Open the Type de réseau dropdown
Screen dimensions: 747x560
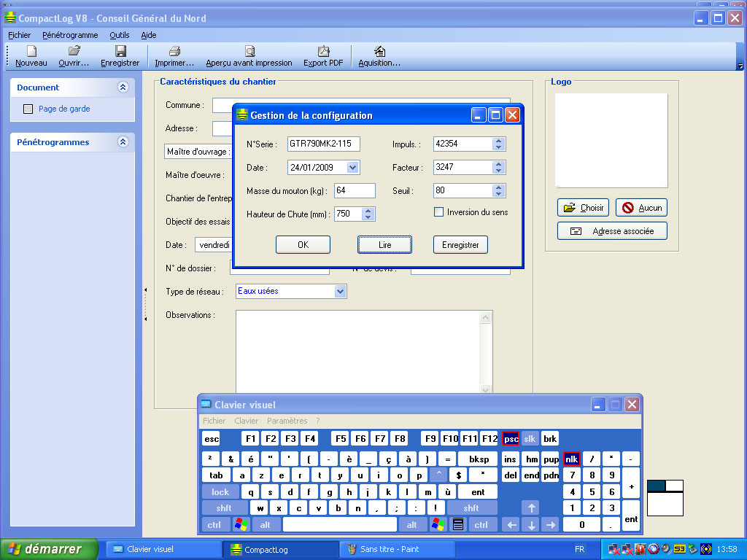pyautogui.click(x=340, y=292)
